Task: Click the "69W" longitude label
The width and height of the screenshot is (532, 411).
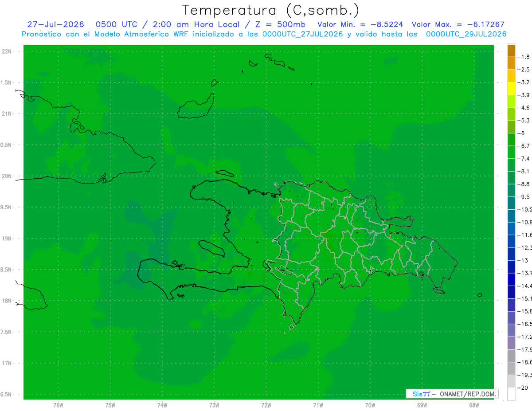Action: [422, 405]
